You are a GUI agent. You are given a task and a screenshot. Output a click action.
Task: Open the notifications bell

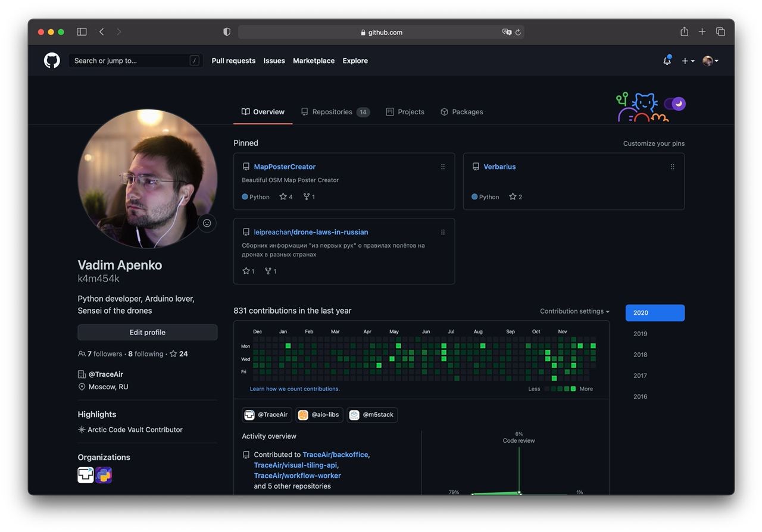[x=667, y=61]
